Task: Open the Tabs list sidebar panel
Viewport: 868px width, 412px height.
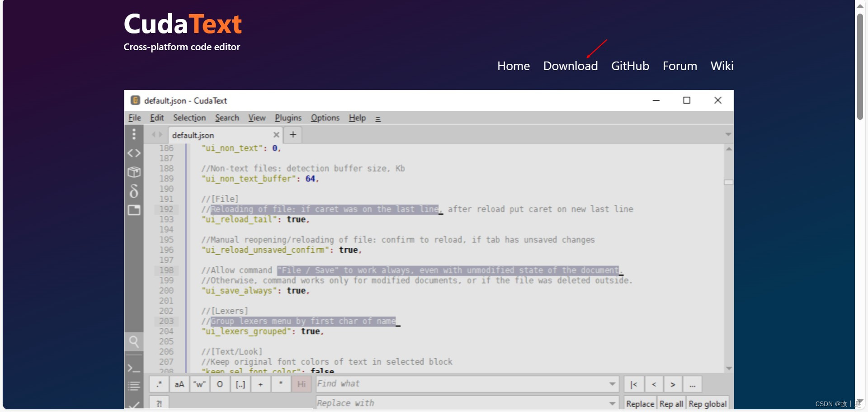Action: point(134,210)
